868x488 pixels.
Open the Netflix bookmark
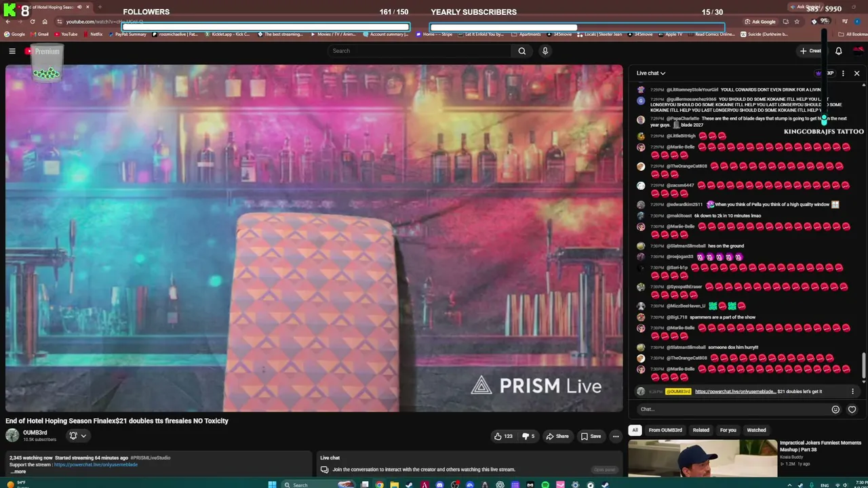[93, 34]
